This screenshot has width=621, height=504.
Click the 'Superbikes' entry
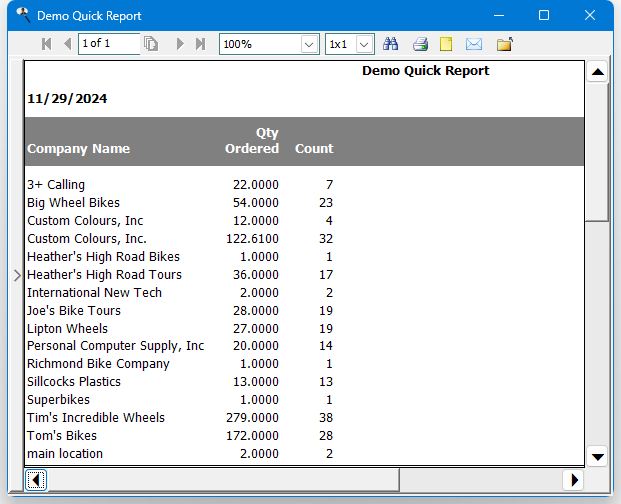58,400
